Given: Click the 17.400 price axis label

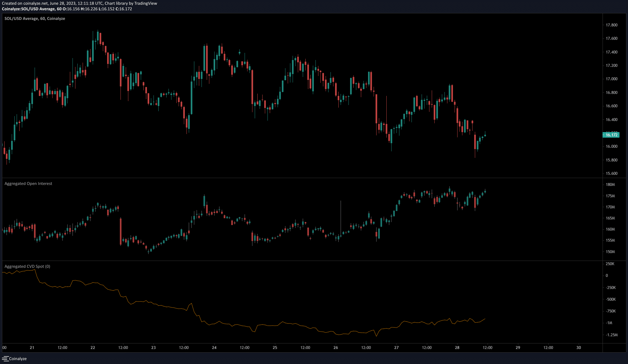Looking at the screenshot, I should 611,52.
